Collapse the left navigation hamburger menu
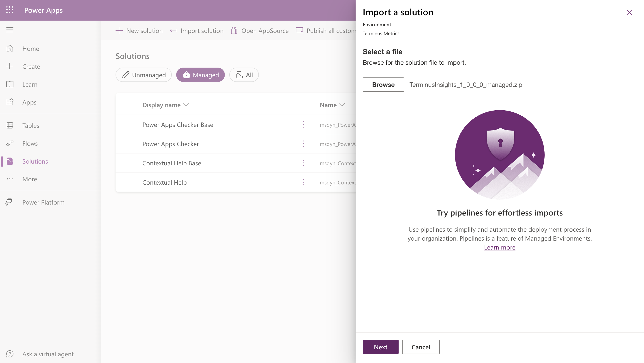644x363 pixels. click(x=10, y=30)
